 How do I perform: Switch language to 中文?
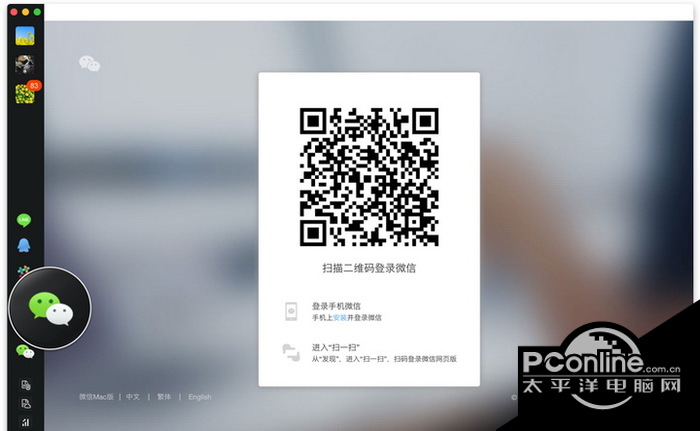133,397
